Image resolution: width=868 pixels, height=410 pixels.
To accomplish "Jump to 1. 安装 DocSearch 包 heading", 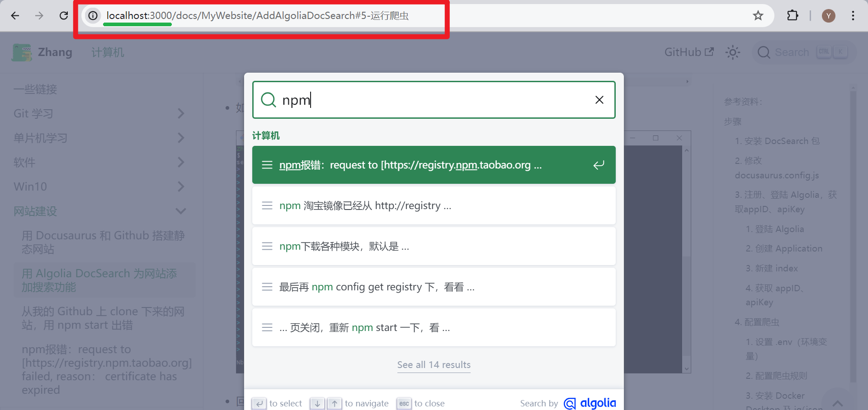I will (x=778, y=141).
